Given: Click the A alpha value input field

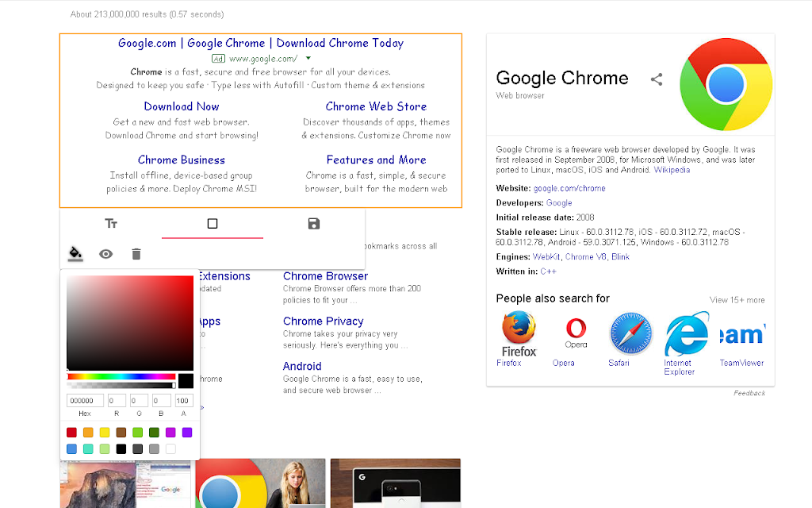Looking at the screenshot, I should [x=183, y=400].
